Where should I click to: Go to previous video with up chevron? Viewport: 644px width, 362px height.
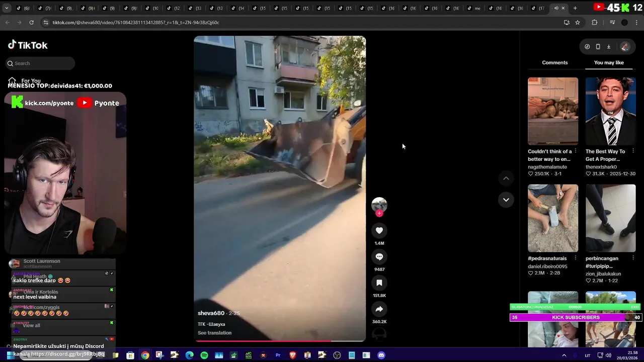[x=506, y=178]
